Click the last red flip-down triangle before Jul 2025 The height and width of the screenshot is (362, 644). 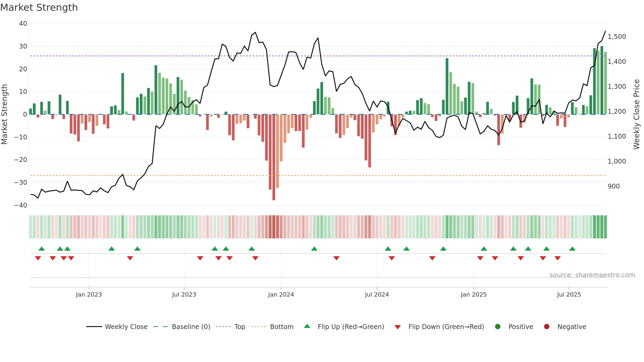tap(558, 258)
